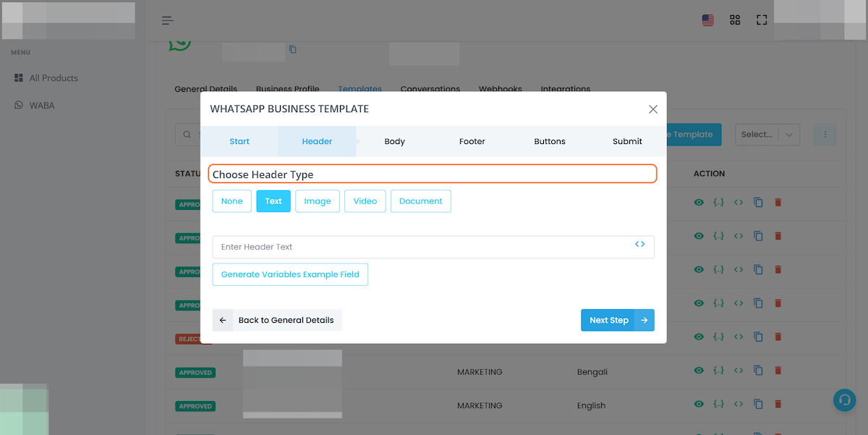
Task: Choose Image as the header type
Action: pyautogui.click(x=318, y=201)
